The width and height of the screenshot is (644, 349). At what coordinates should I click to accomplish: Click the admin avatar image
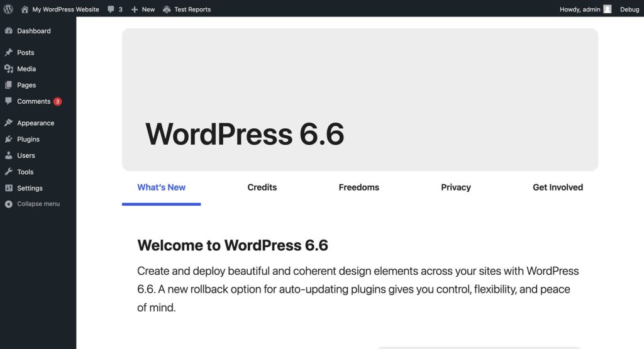click(x=608, y=9)
